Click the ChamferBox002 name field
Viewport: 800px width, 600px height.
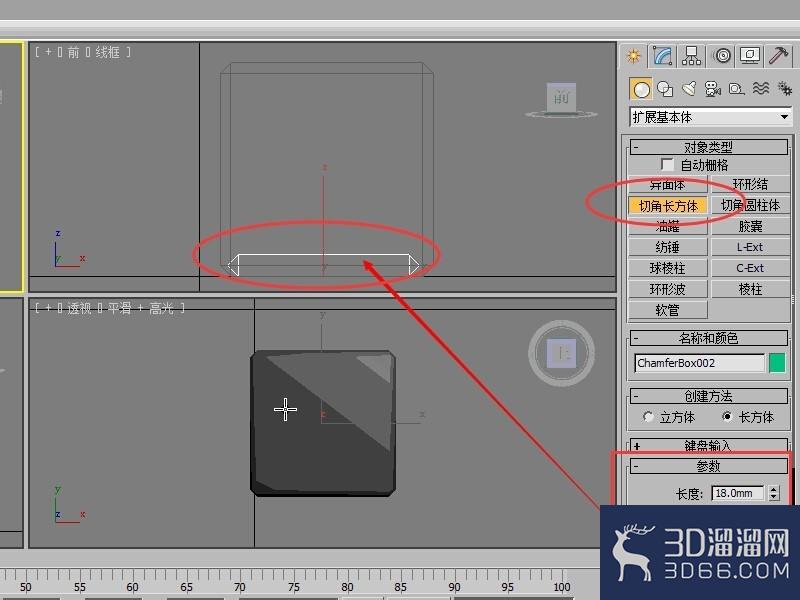click(699, 363)
